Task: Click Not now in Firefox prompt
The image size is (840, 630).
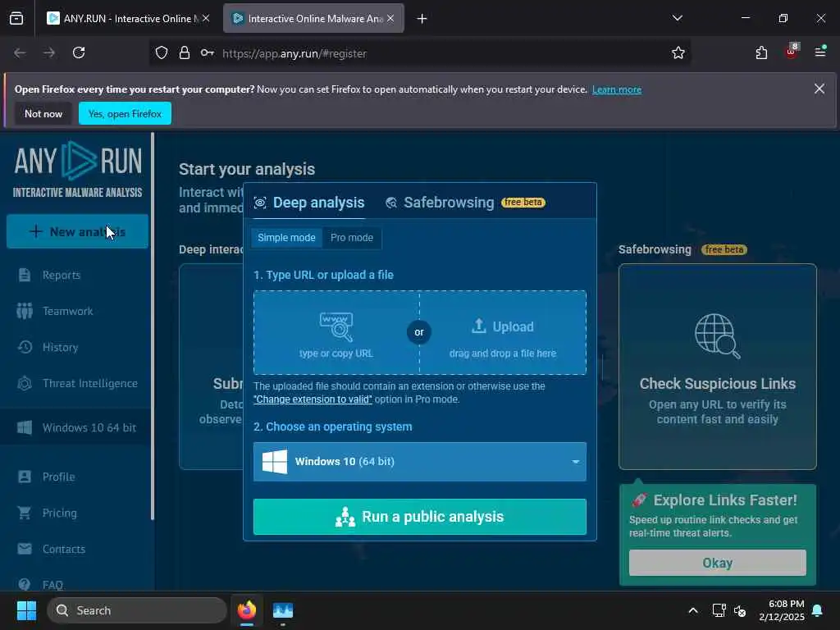Action: click(x=43, y=113)
